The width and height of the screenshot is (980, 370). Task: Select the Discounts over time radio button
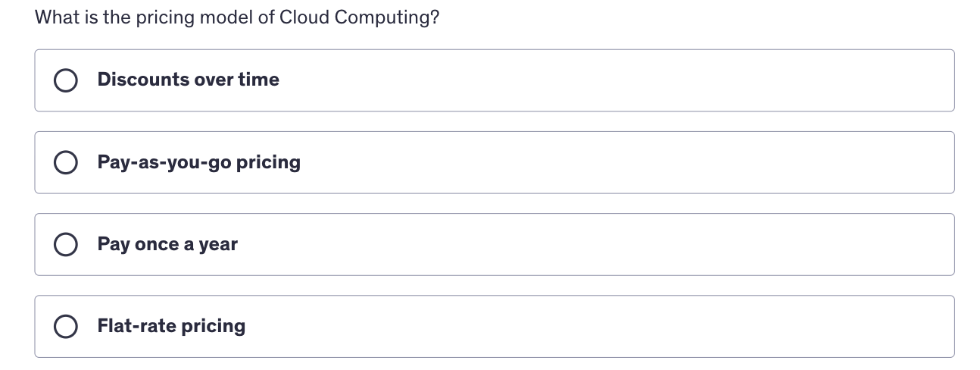[66, 80]
